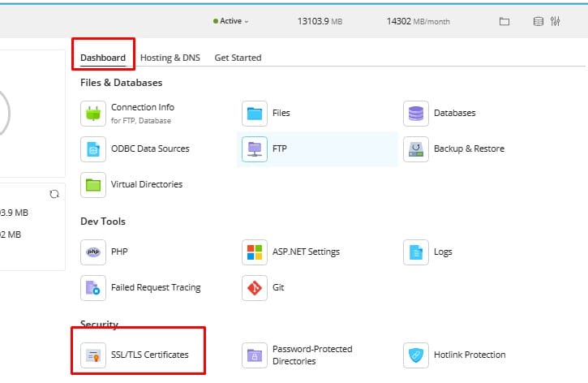The height and width of the screenshot is (383, 588).
Task: Click the refresh statistics icon
Action: point(54,195)
